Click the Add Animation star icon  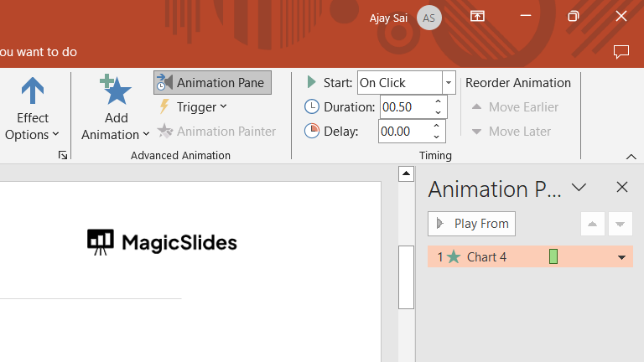coord(116,90)
